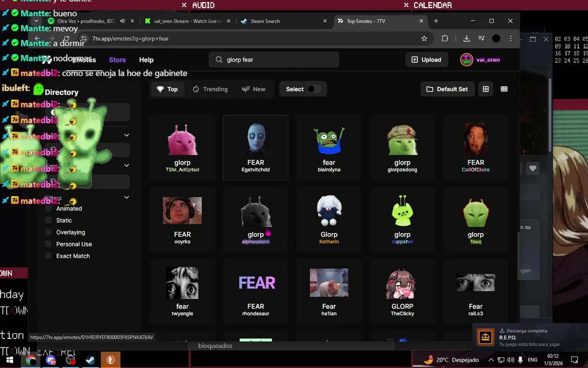Mute the Spotify tab audio icon
Screen dimensions: 588x368
point(122,21)
